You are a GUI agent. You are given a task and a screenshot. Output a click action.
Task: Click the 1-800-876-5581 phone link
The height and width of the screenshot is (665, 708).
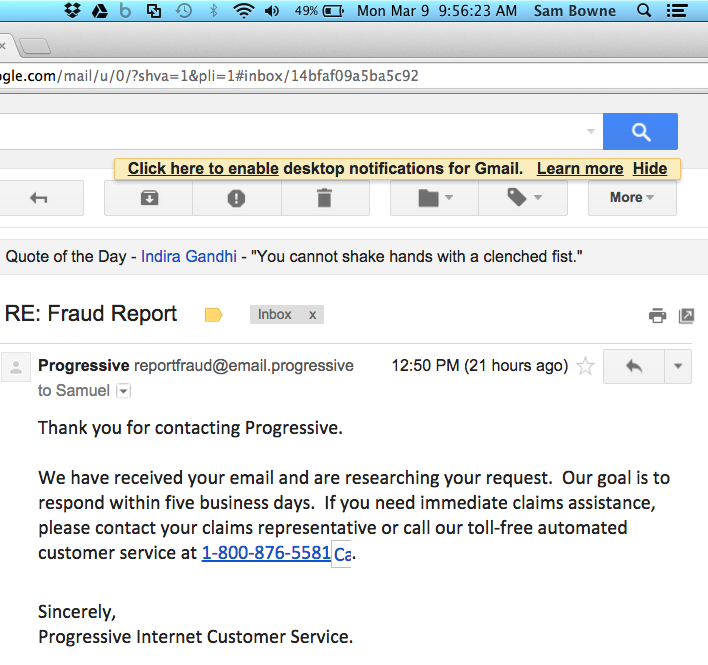click(x=266, y=552)
